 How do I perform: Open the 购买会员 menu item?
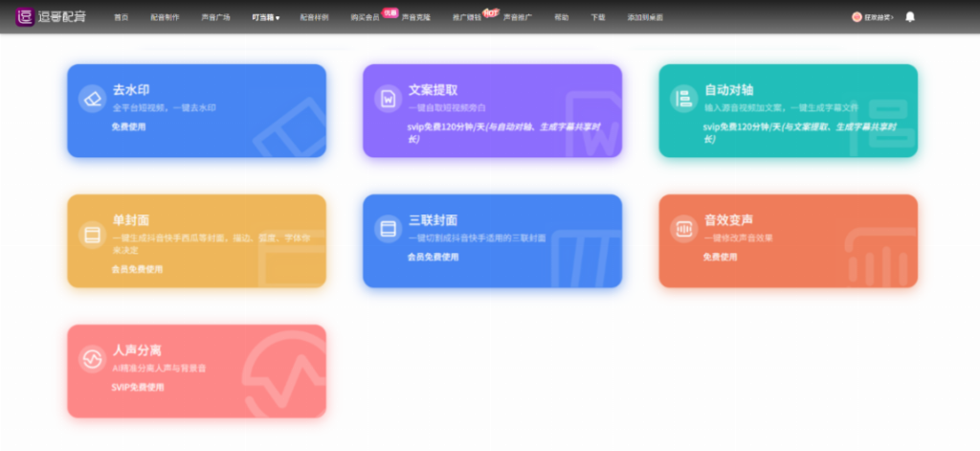click(365, 18)
